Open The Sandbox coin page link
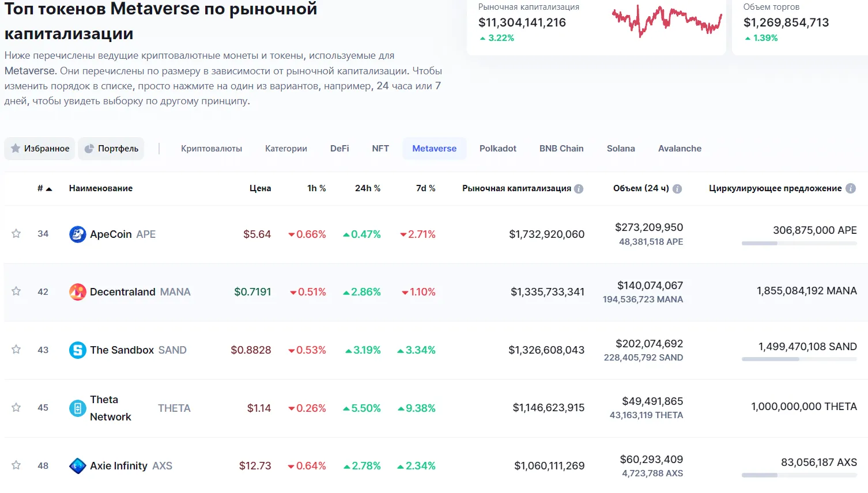Image resolution: width=868 pixels, height=493 pixels. click(x=138, y=350)
